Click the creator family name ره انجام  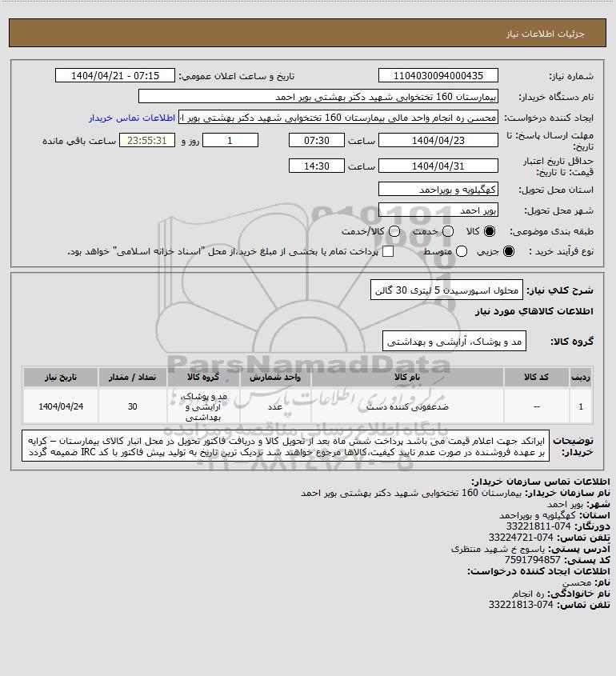pos(530,594)
